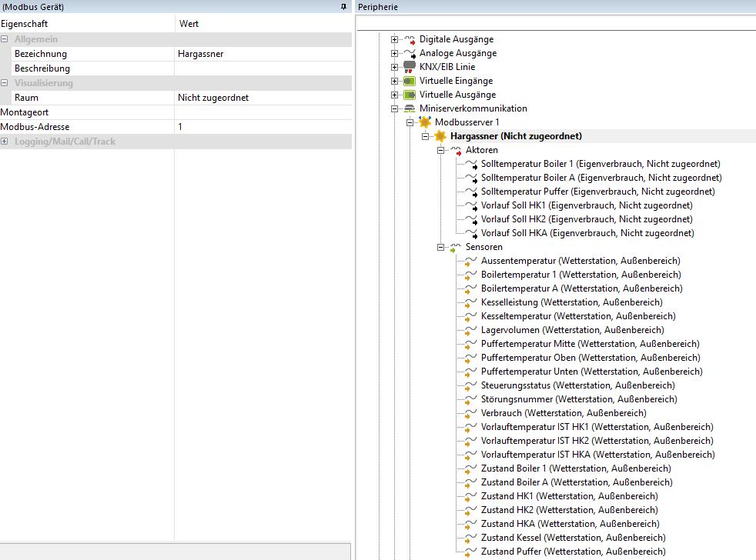Click the Störungsnummer sensor icon
Screen dimensions: 756x560
[x=470, y=400]
